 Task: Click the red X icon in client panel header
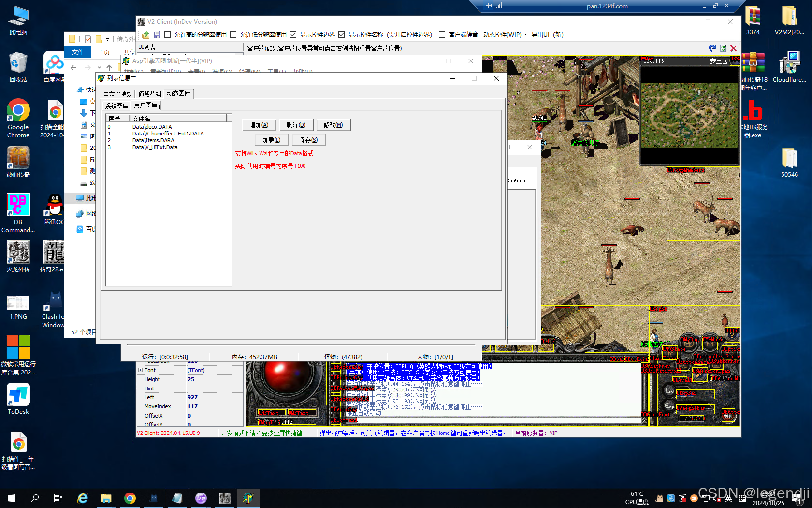coord(734,48)
